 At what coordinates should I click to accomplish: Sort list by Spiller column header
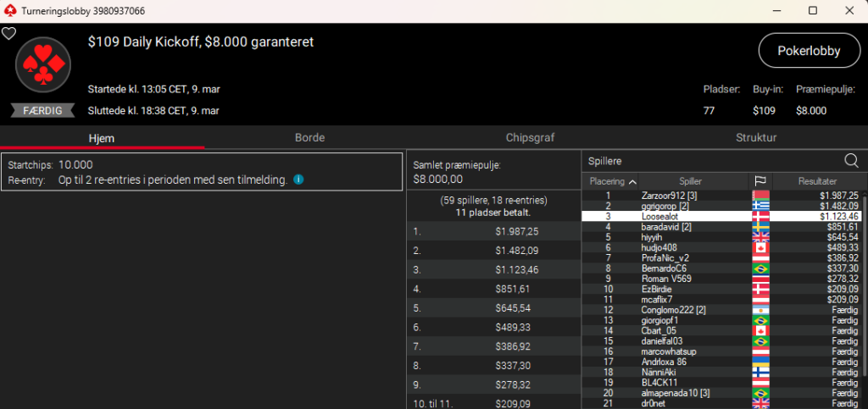point(691,181)
